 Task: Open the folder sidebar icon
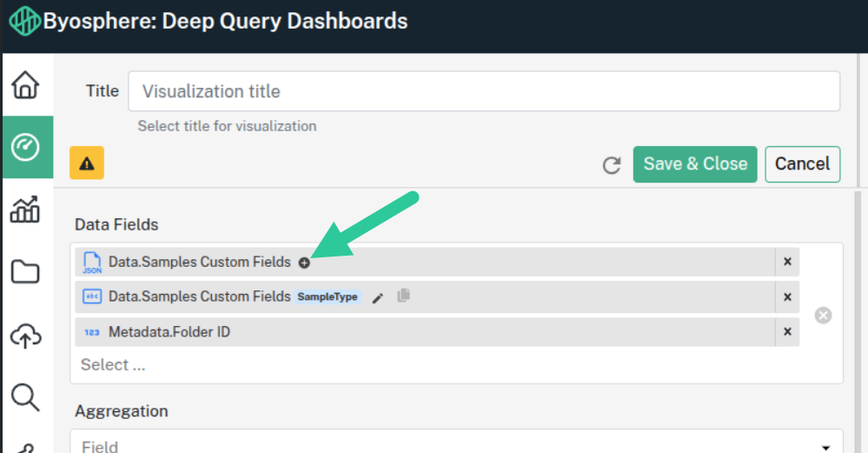[x=25, y=272]
